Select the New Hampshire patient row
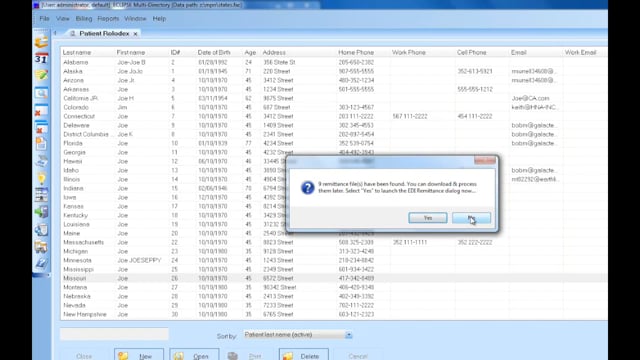Viewport: 640px width, 360px height. 333,314
